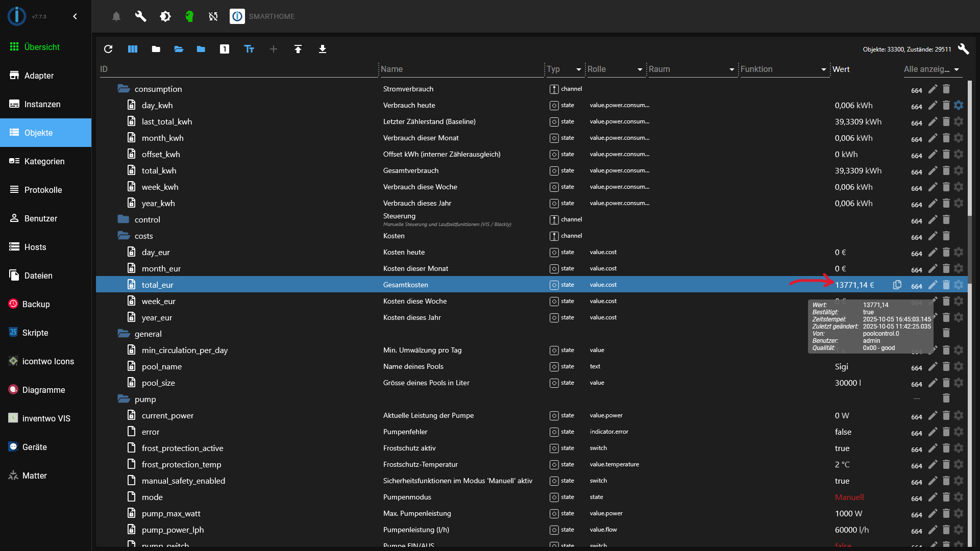The image size is (980, 551).
Task: Collapse the sidebar with the arrow button
Action: pyautogui.click(x=75, y=16)
